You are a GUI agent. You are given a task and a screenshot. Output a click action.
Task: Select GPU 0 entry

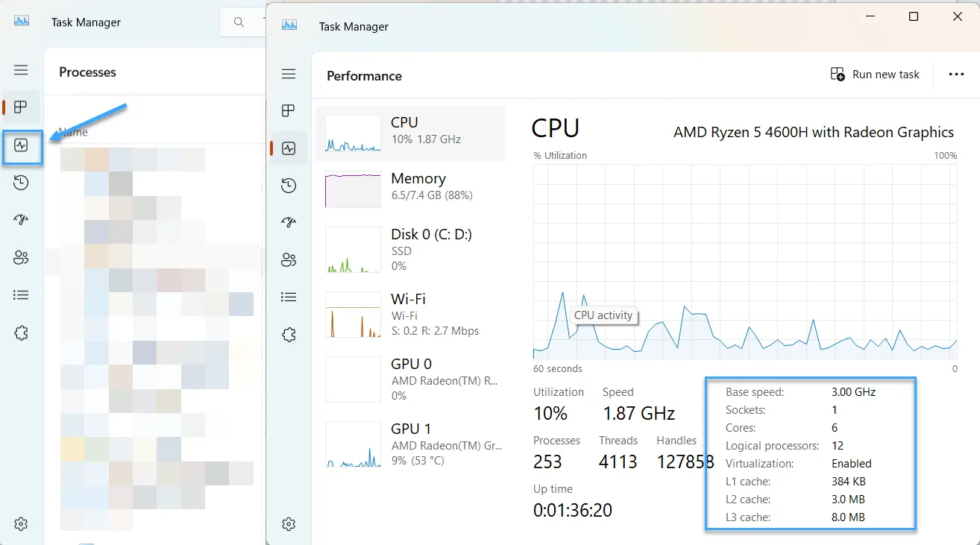click(x=410, y=379)
